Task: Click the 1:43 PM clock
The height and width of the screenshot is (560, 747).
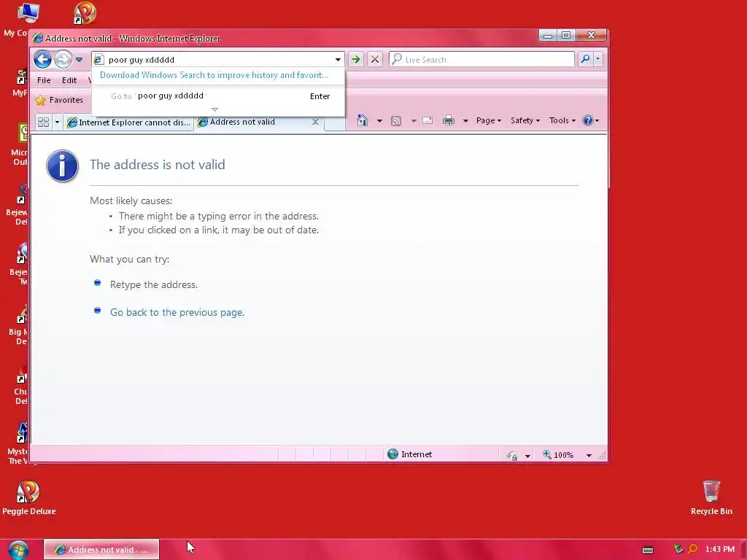Action: [x=720, y=549]
